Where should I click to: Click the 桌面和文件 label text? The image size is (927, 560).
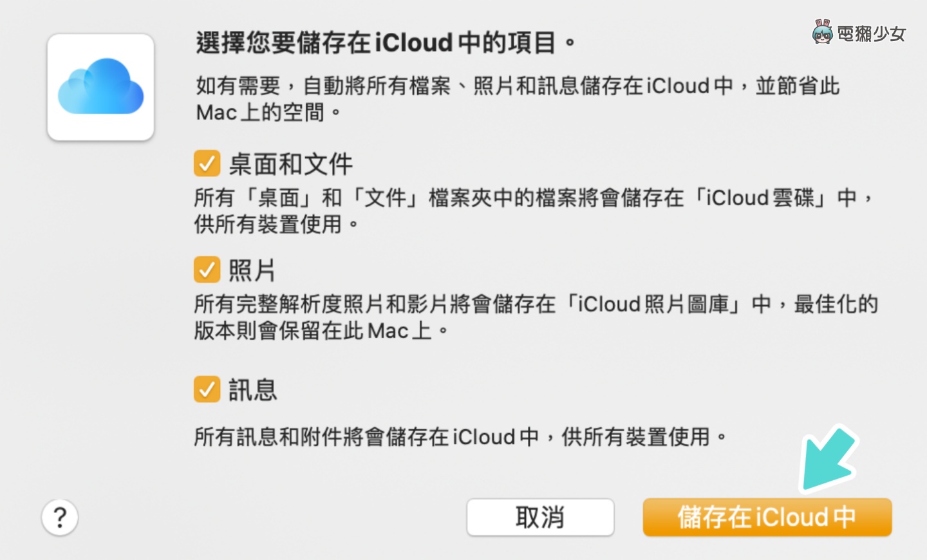[291, 164]
